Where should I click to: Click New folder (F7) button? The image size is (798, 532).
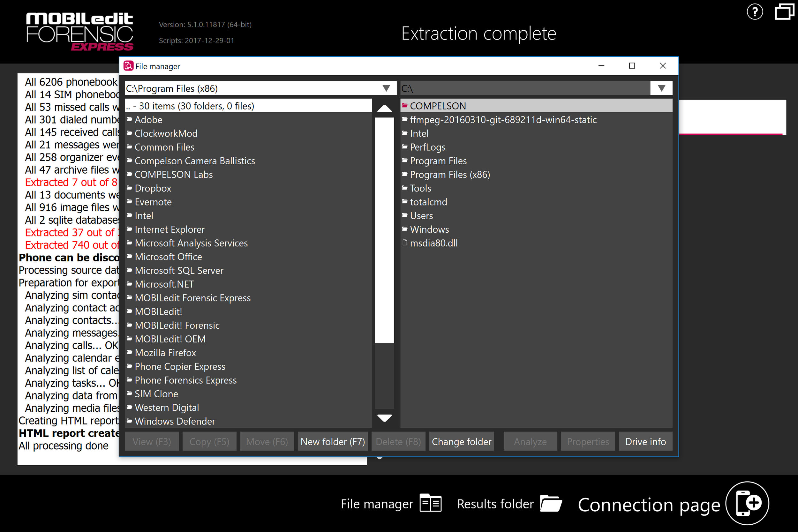pyautogui.click(x=333, y=441)
